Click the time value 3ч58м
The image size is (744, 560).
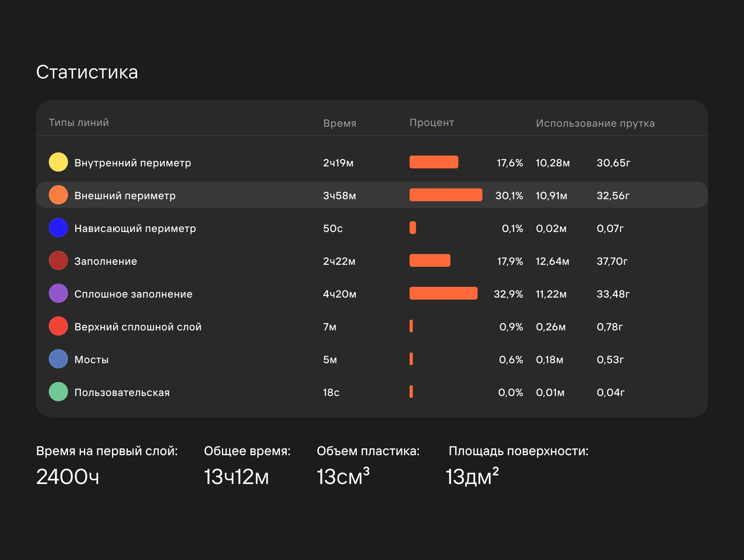click(340, 196)
